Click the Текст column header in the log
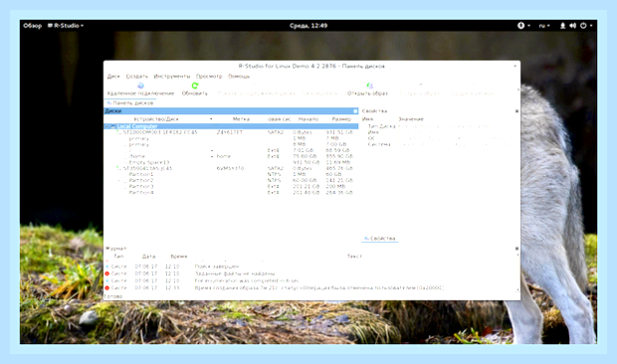Image resolution: width=617 pixels, height=364 pixels. [354, 257]
